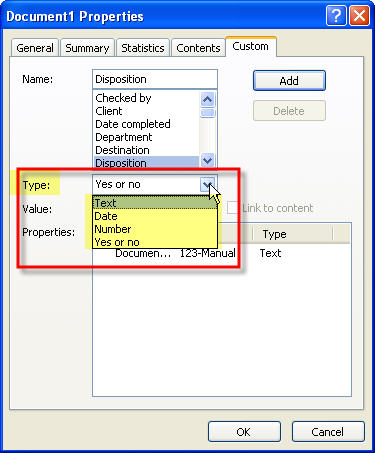Viewport: 375px width, 453px height.
Task: Select 'Checked by' in name list
Action: point(146,98)
